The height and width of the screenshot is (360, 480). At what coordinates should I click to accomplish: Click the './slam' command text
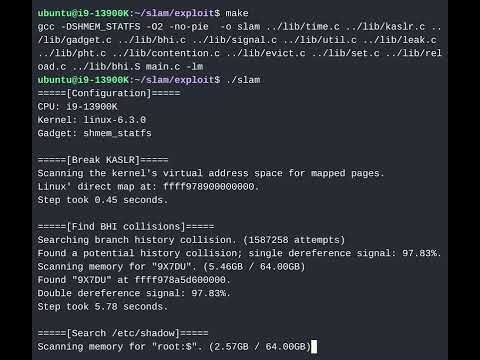(243, 80)
